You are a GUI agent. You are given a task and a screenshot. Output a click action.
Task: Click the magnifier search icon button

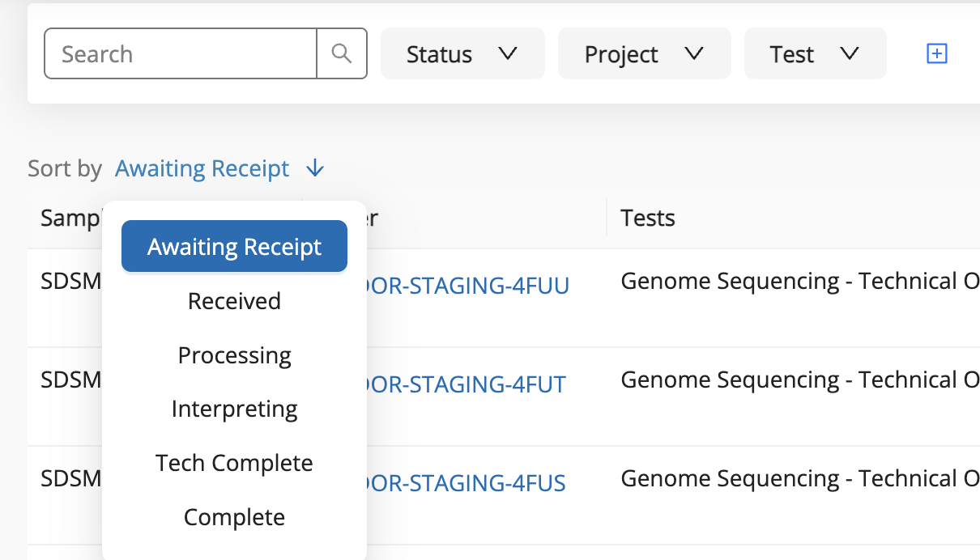tap(342, 53)
